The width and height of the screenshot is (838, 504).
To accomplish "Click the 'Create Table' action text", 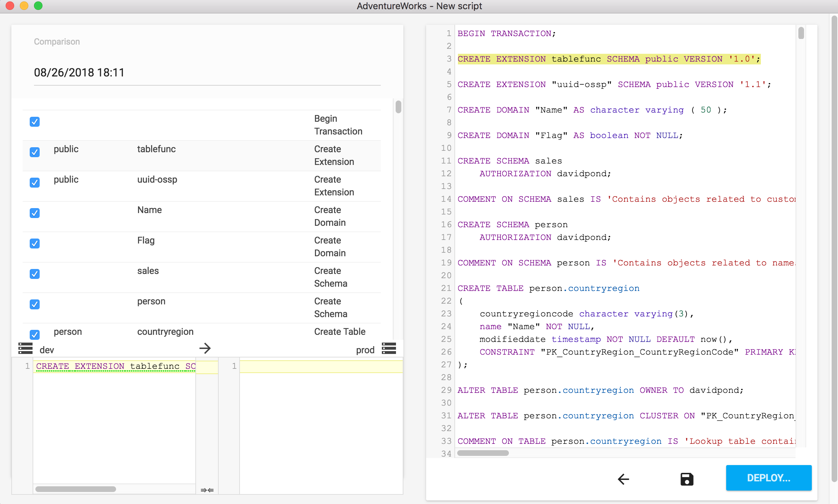I will [x=340, y=332].
